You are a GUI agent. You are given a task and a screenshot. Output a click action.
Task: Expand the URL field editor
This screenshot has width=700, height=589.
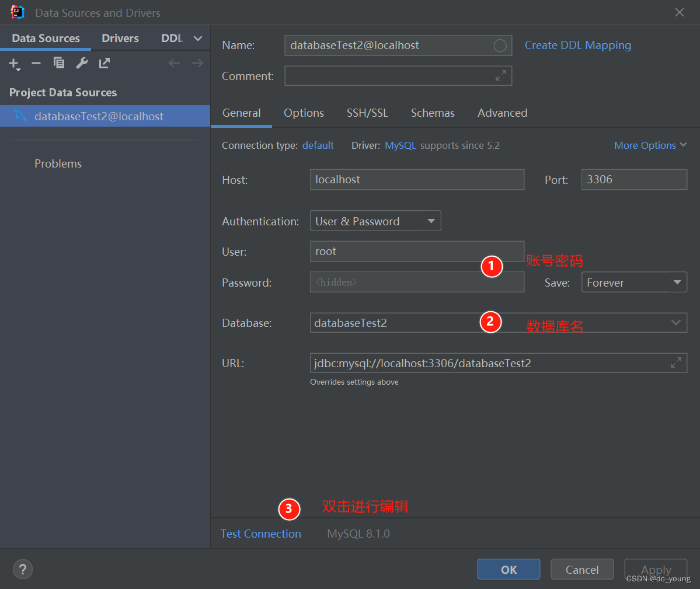(676, 363)
